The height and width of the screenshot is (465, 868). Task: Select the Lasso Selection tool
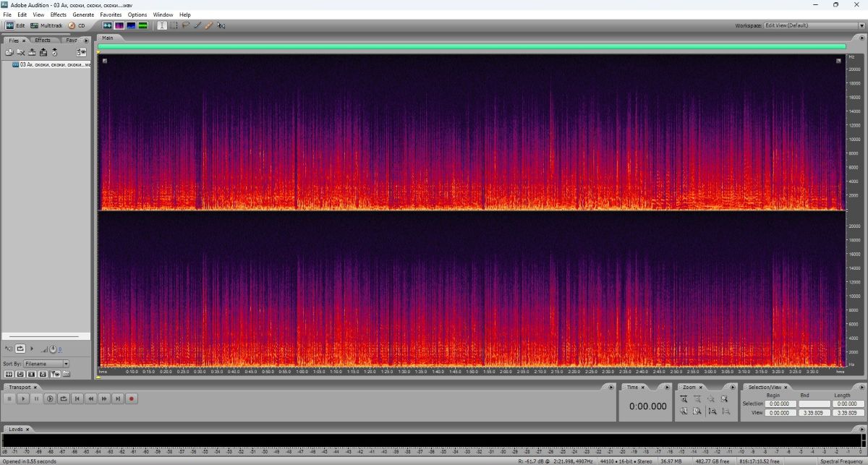tap(185, 25)
